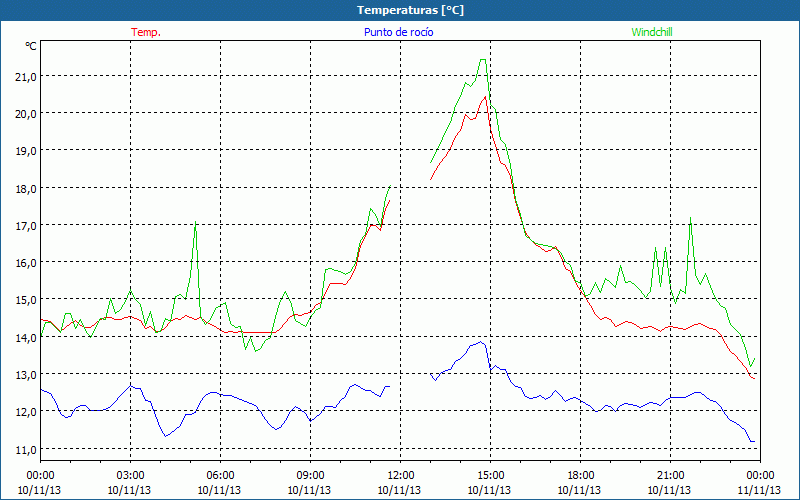Click the 12:00 time axis label

(x=401, y=476)
